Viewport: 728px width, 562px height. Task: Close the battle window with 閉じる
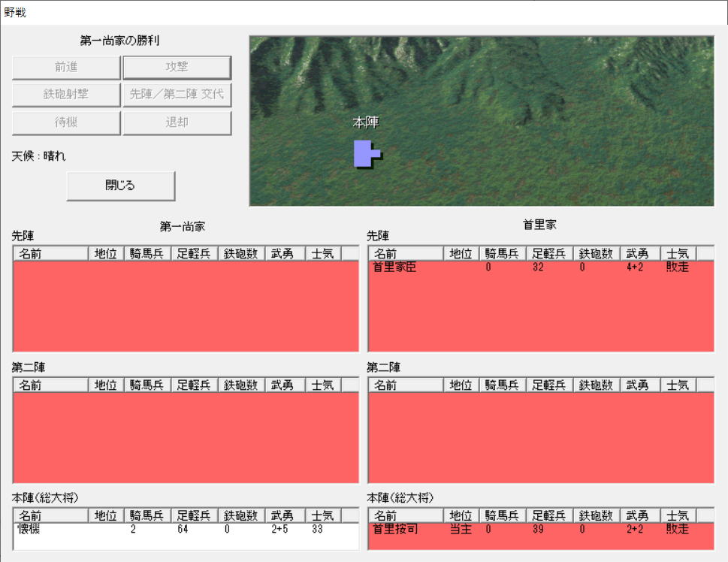tap(120, 186)
